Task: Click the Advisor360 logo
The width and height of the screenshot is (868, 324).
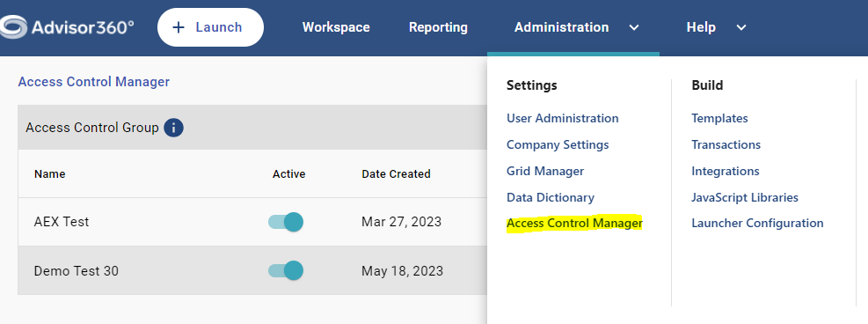Action: click(67, 27)
